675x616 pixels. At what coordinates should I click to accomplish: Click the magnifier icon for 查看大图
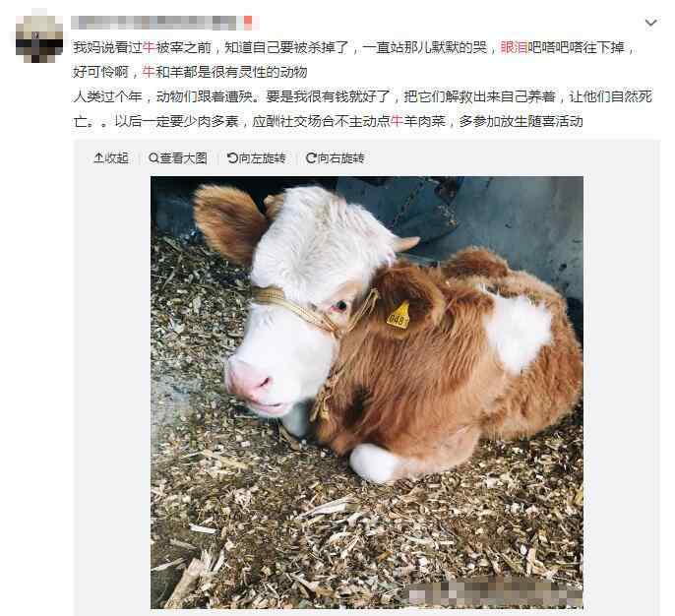(153, 158)
